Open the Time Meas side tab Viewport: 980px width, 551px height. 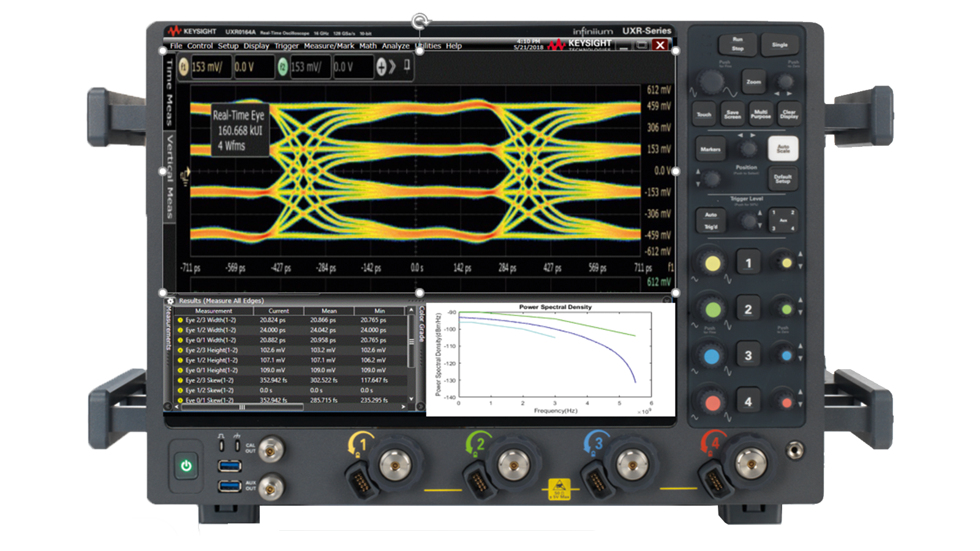click(x=170, y=92)
